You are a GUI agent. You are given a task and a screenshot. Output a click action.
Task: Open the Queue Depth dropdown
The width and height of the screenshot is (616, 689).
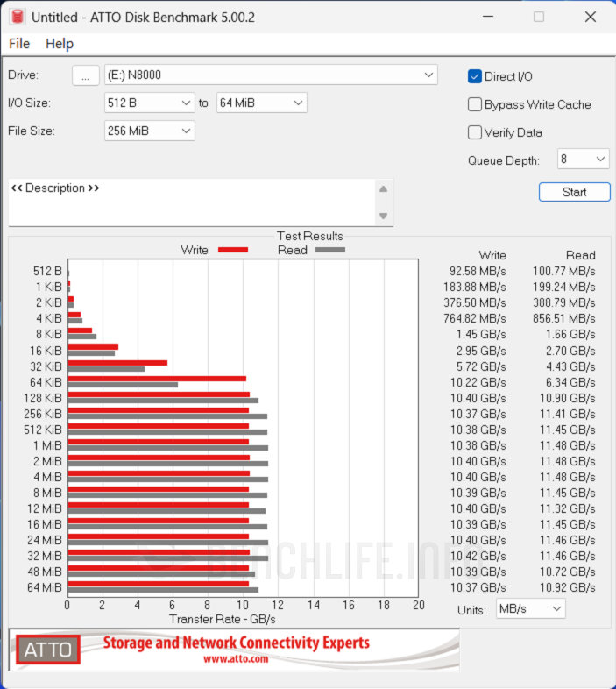[x=583, y=159]
